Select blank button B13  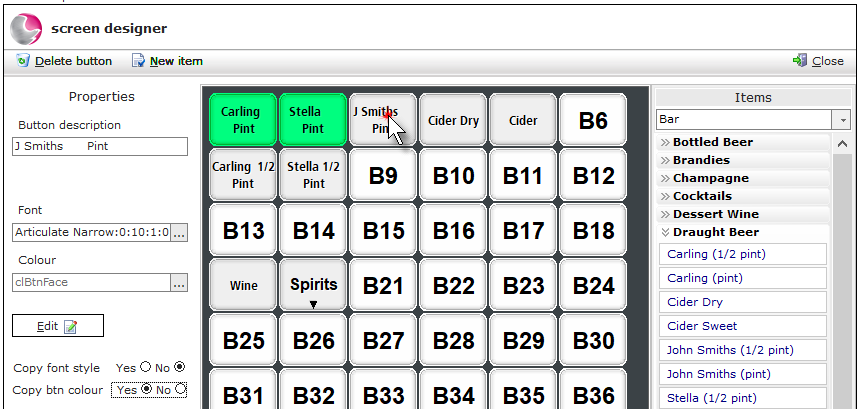click(x=243, y=230)
